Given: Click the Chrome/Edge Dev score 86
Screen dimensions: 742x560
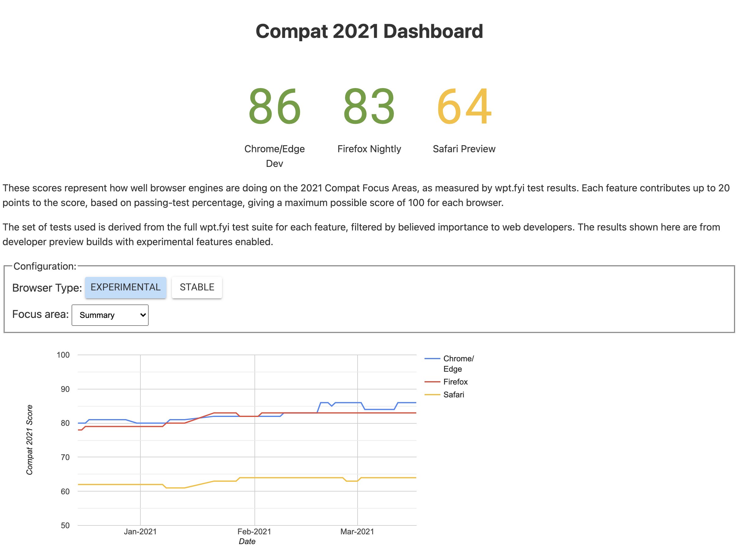Looking at the screenshot, I should point(274,106).
